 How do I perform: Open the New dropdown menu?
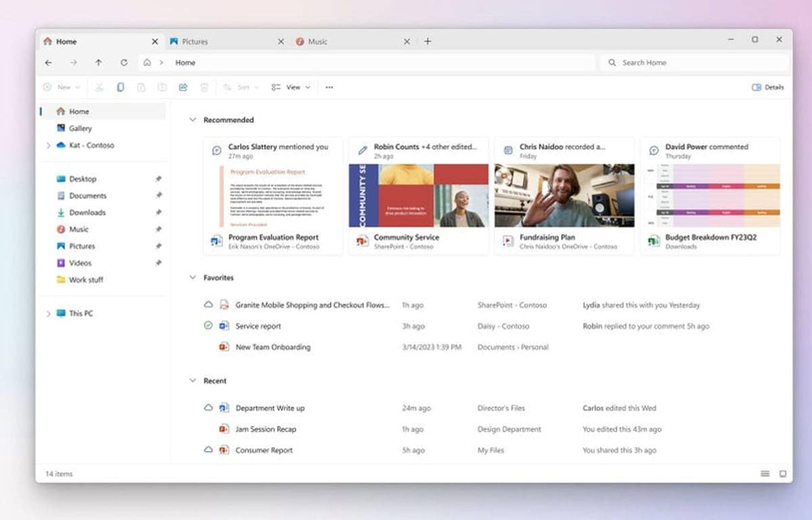pyautogui.click(x=62, y=87)
